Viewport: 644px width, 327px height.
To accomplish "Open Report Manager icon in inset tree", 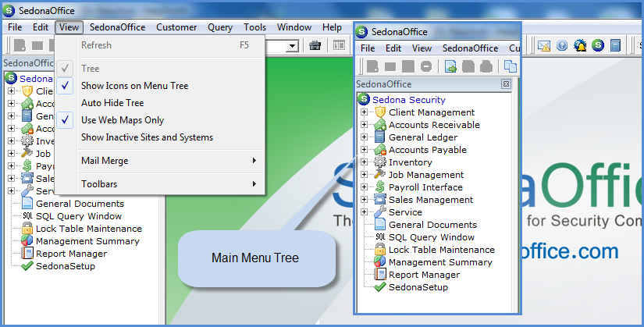I will 380,275.
